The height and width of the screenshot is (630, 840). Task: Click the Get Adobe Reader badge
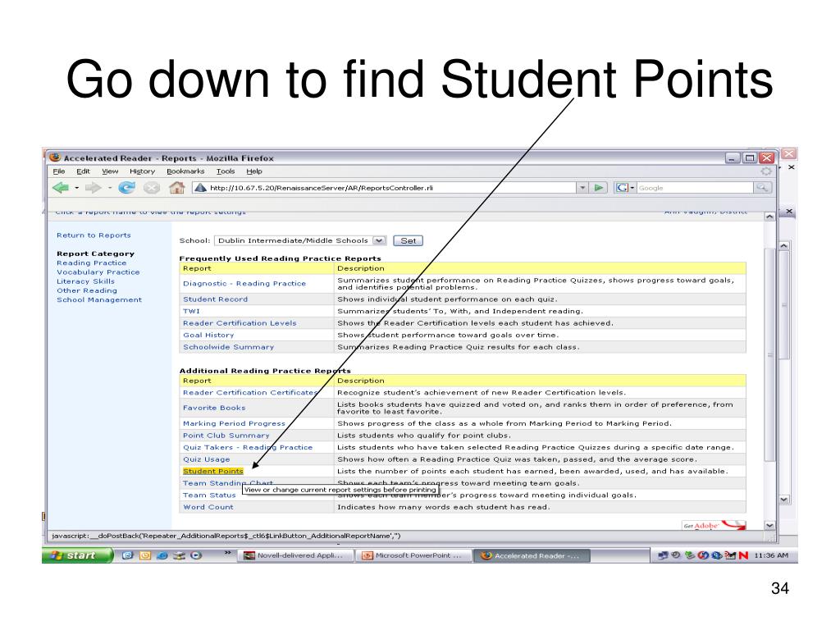click(714, 525)
